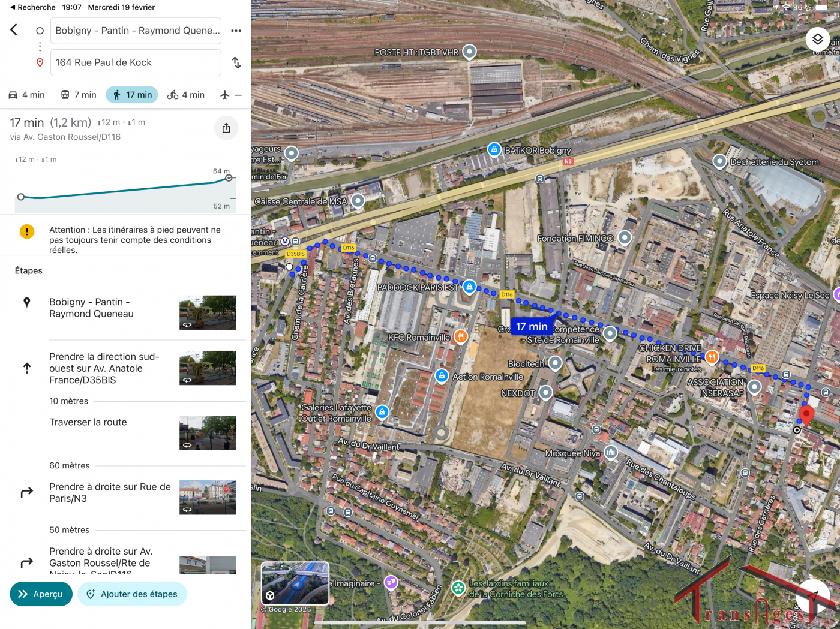Open the map layers button
Viewport: 840px width, 629px height.
pyautogui.click(x=817, y=40)
